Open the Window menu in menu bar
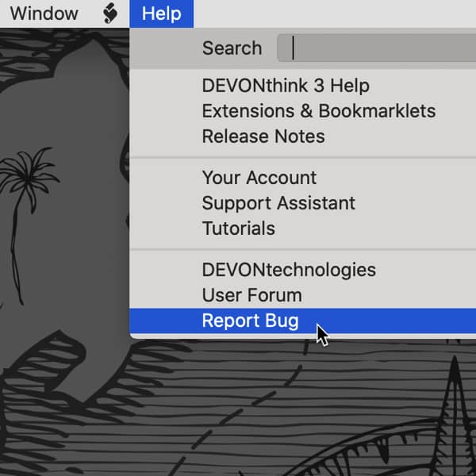476x476 pixels. pos(44,13)
